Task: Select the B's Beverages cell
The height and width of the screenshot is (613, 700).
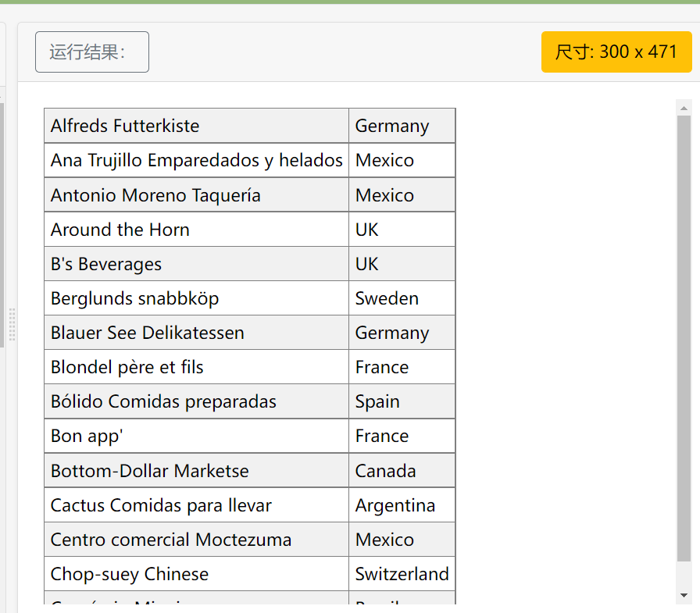Action: point(196,264)
